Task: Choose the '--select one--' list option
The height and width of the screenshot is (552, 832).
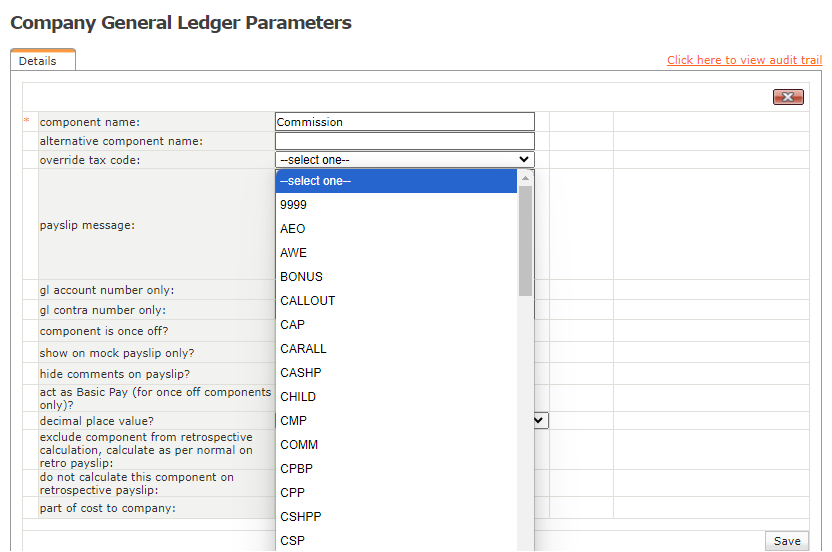Action: 396,181
